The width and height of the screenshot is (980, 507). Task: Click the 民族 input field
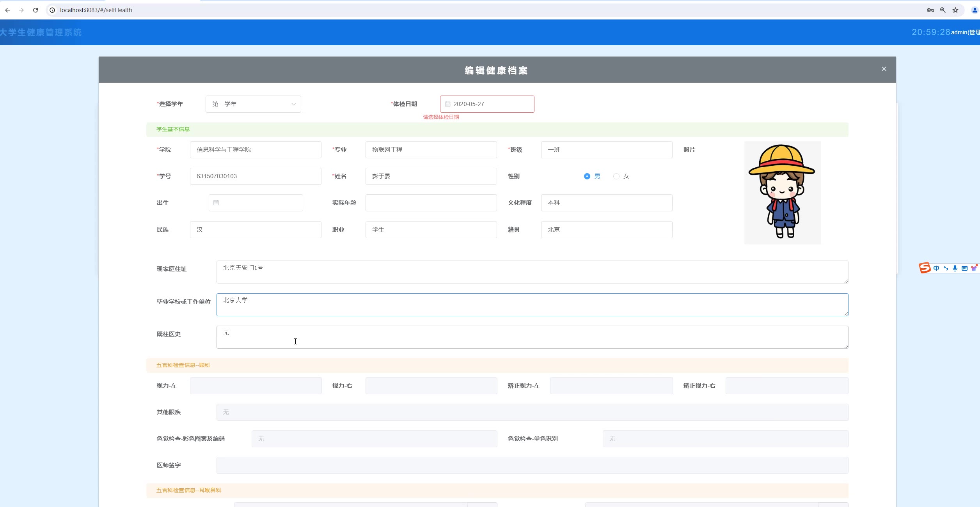click(256, 230)
